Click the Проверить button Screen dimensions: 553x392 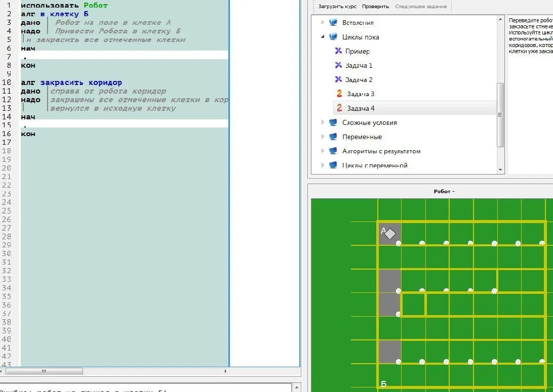tap(375, 7)
